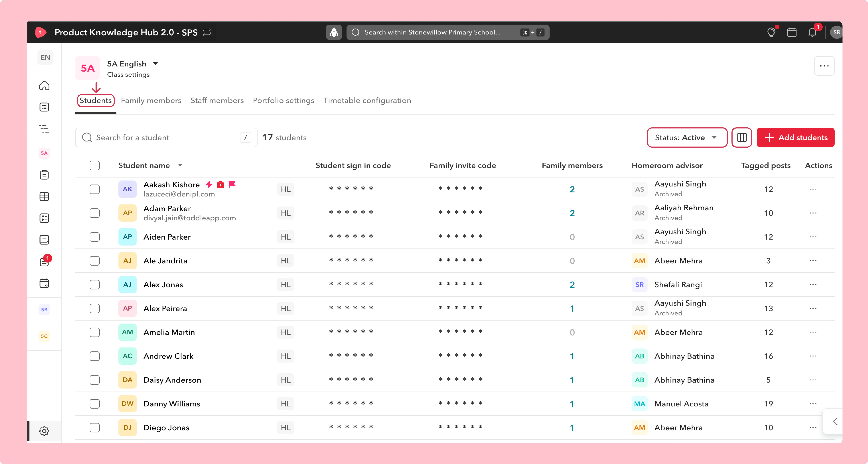
Task: Open Adam Parker's family members count
Action: click(572, 213)
